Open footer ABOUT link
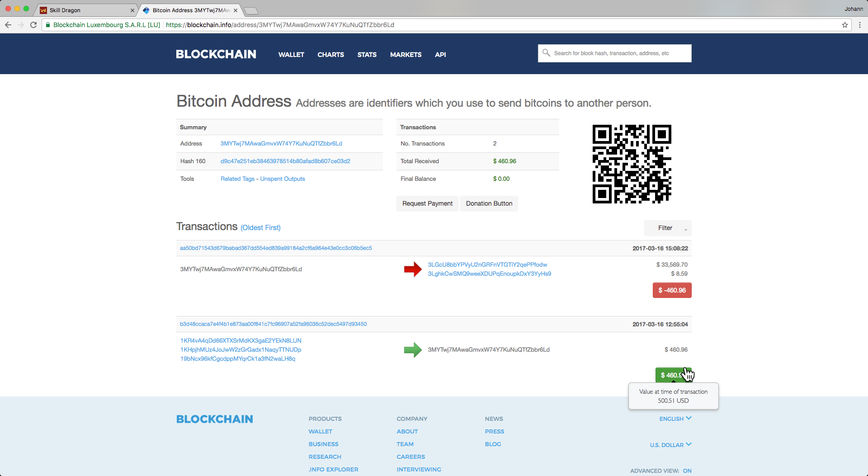868x476 pixels. (407, 431)
